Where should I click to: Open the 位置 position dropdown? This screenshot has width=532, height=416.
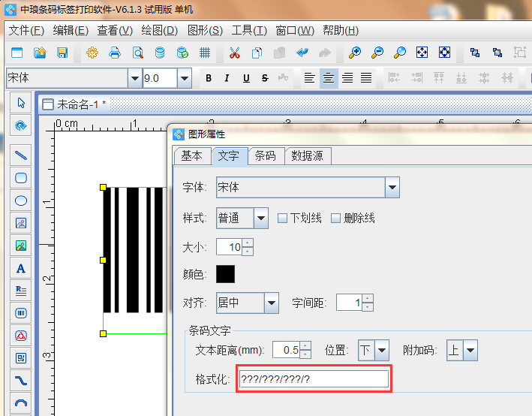click(382, 350)
